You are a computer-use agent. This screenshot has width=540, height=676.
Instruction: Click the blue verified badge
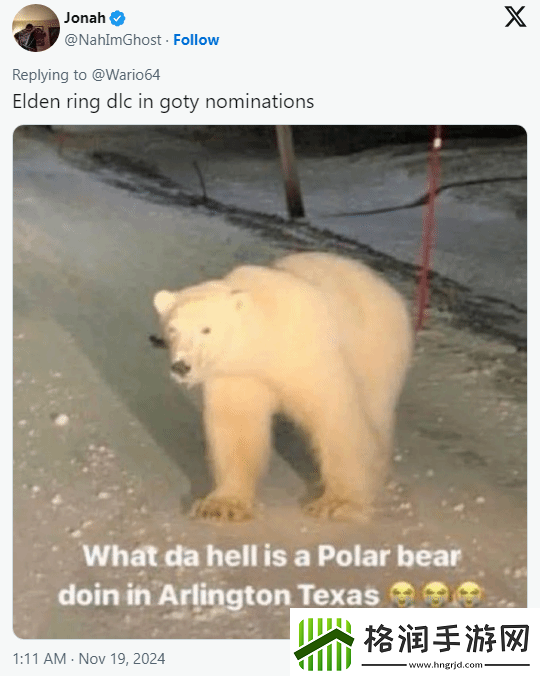pyautogui.click(x=117, y=19)
